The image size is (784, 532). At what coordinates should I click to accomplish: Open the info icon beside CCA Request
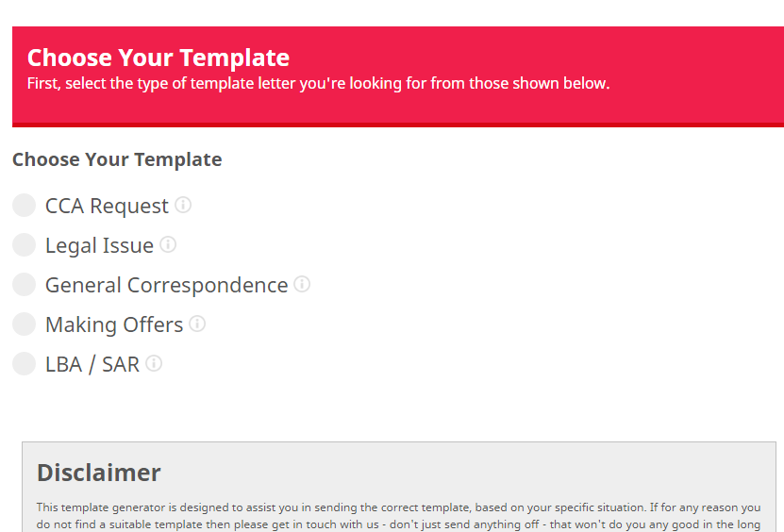[183, 205]
